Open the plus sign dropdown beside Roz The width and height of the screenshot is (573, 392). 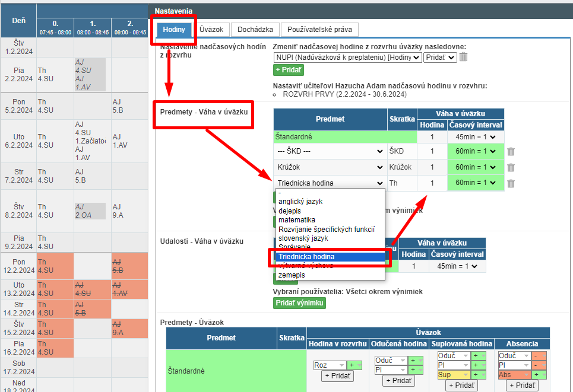click(x=354, y=365)
